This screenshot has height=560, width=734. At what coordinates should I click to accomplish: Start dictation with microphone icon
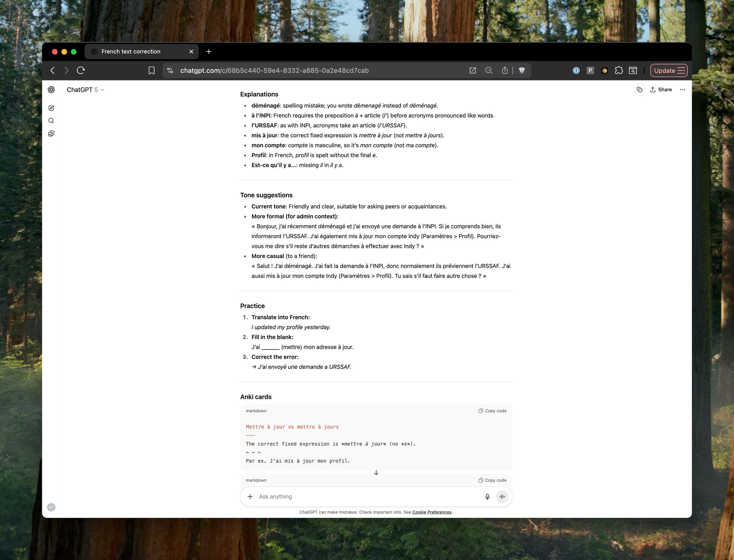[x=487, y=497]
